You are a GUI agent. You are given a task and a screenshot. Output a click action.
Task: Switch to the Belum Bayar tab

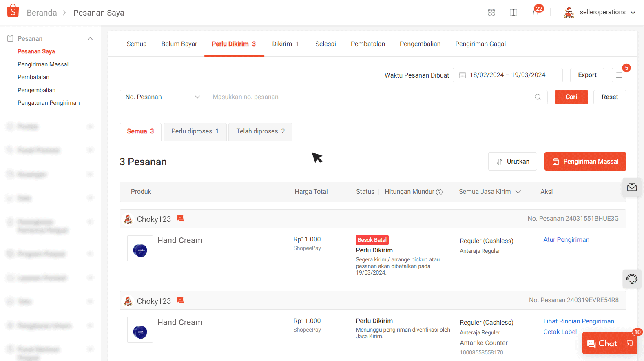click(179, 44)
